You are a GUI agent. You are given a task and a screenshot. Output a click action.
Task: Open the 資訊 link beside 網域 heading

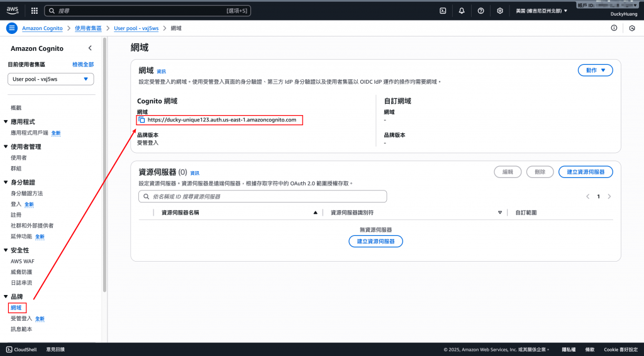tap(162, 72)
